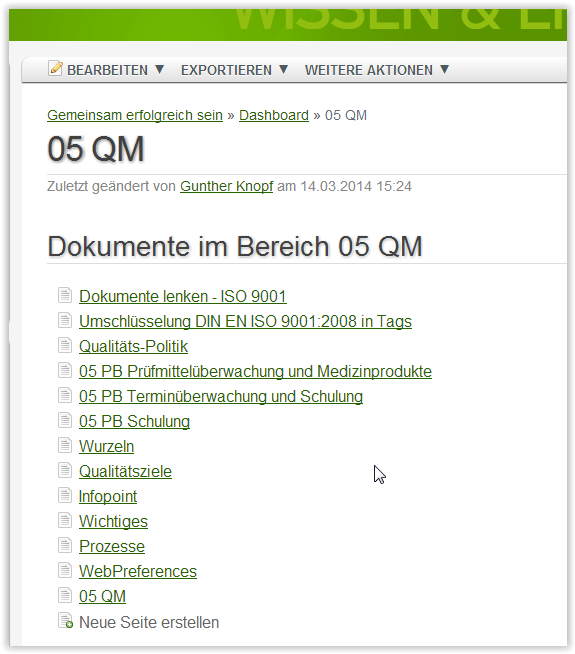575x654 pixels.
Task: Click page icon next to Dokumente lenken - ISO 9001
Action: [65, 295]
